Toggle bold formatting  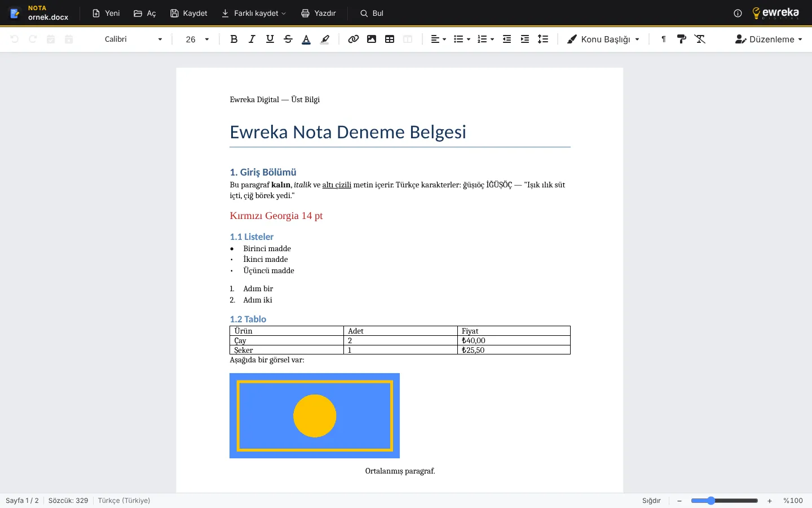pyautogui.click(x=234, y=39)
